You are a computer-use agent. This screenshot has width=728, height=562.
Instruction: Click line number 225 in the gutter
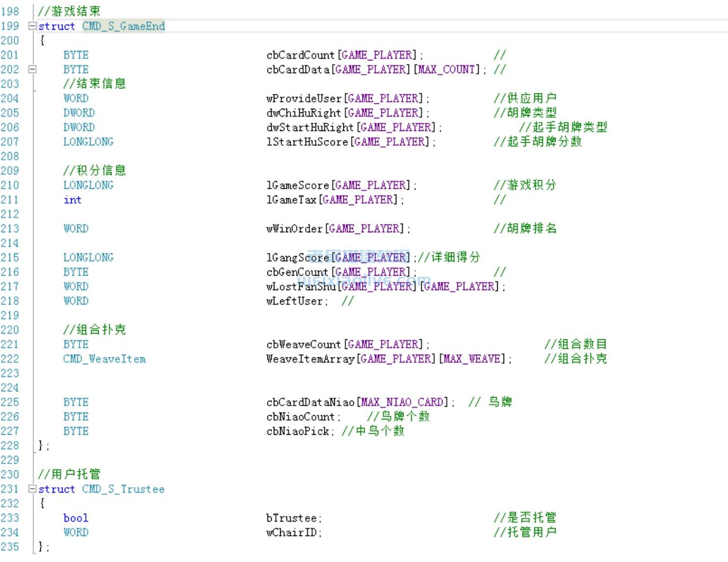[10, 402]
